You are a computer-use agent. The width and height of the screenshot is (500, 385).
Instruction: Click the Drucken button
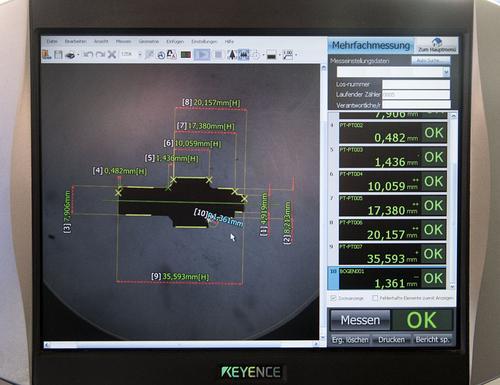point(391,340)
